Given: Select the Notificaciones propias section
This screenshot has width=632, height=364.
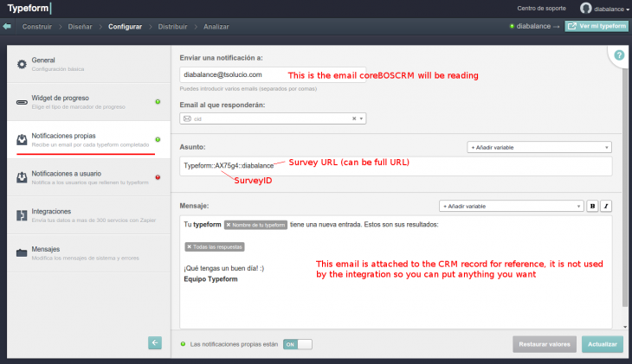Looking at the screenshot, I should tap(88, 140).
